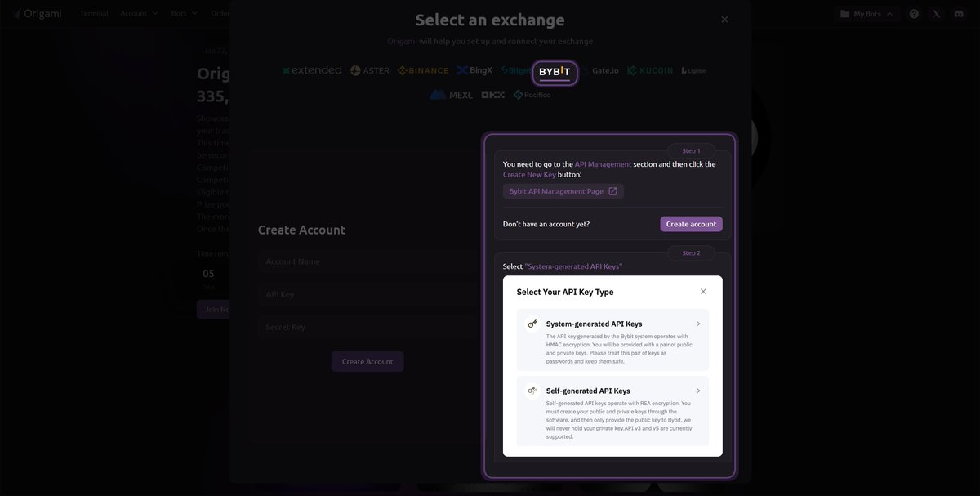The image size is (980, 496).
Task: Choose the KuCoin exchange logo
Action: pos(650,71)
